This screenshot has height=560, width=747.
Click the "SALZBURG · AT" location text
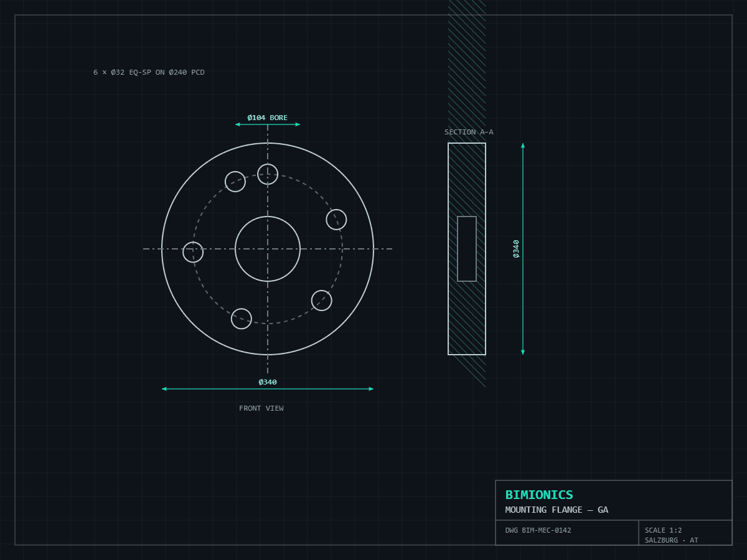672,540
